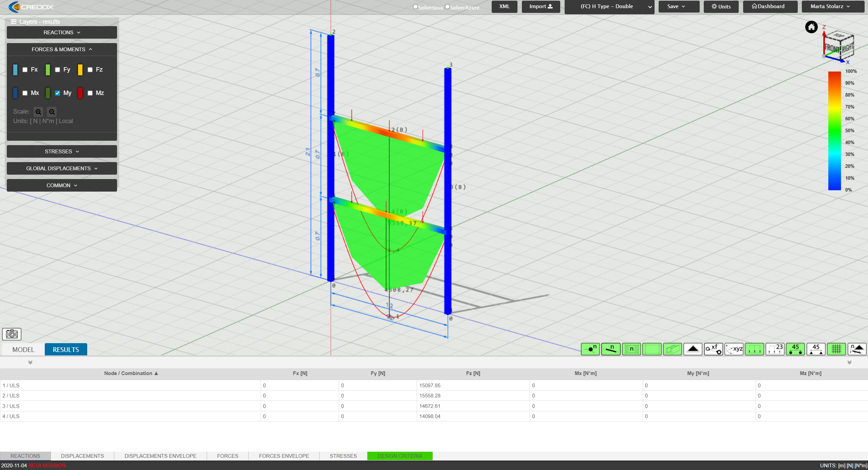This screenshot has height=470, width=868.
Task: Open the DESIGN CRITERIA results tab
Action: click(x=400, y=456)
